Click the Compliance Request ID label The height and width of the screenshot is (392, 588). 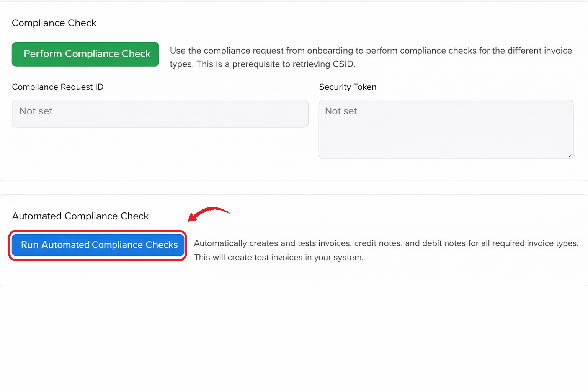pos(58,87)
